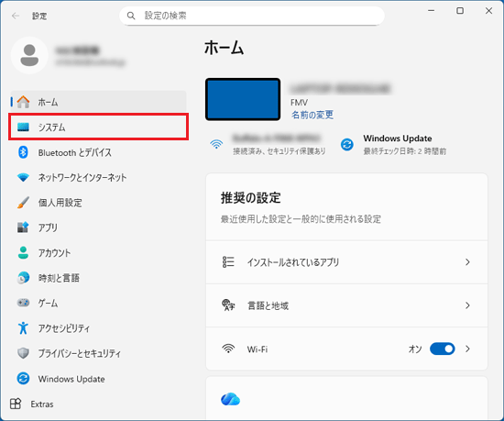Open アクセシビリティ settings

coord(98,327)
